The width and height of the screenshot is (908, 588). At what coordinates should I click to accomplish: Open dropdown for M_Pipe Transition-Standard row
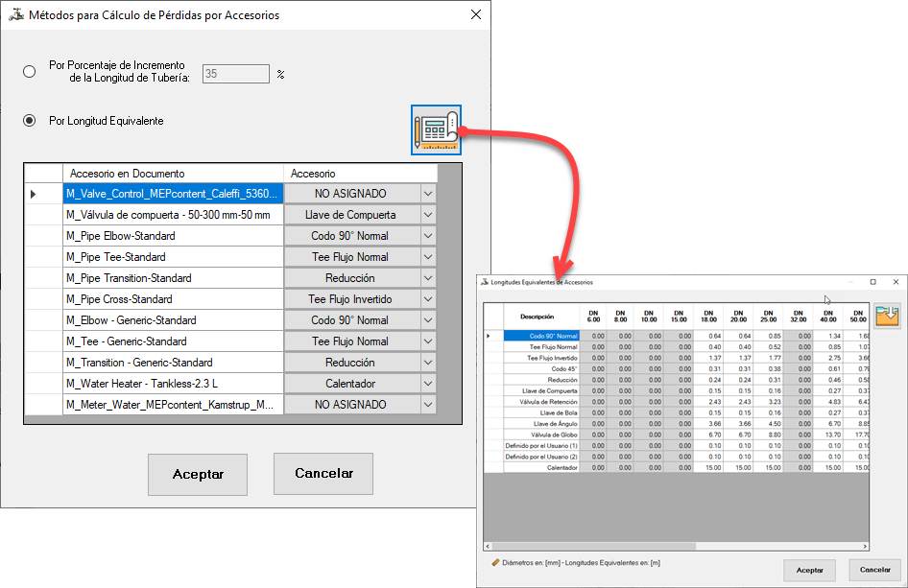pyautogui.click(x=428, y=278)
